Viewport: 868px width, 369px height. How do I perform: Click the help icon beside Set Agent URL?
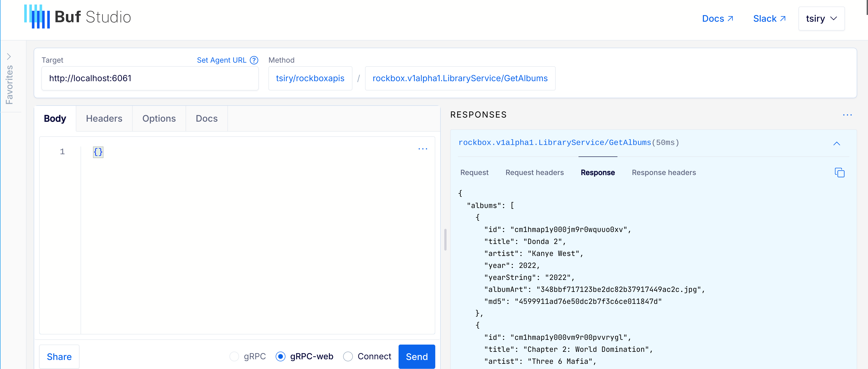coord(254,60)
